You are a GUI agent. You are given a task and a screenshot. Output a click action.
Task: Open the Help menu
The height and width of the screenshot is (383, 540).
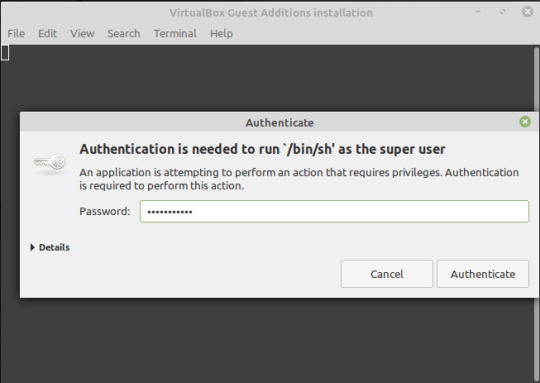point(221,33)
